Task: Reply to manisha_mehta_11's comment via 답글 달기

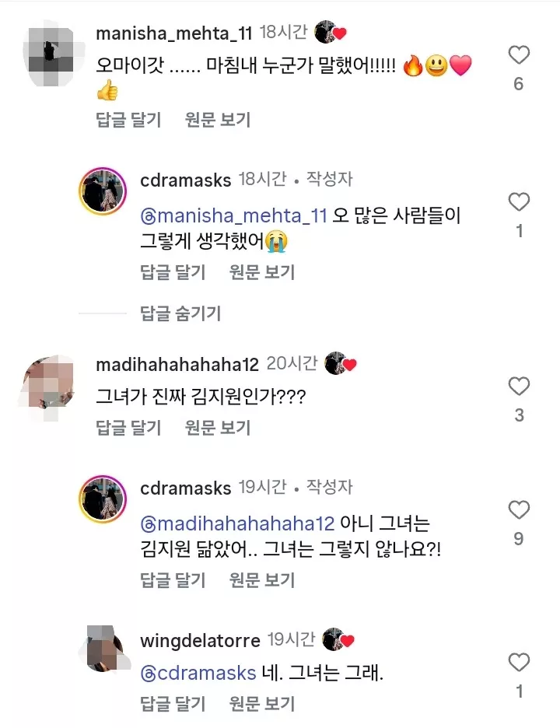Action: point(128,120)
